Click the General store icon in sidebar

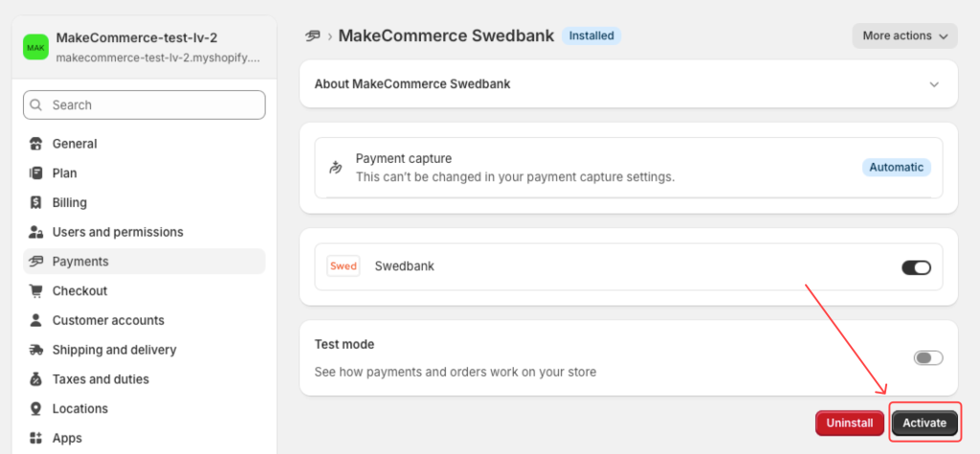36,144
